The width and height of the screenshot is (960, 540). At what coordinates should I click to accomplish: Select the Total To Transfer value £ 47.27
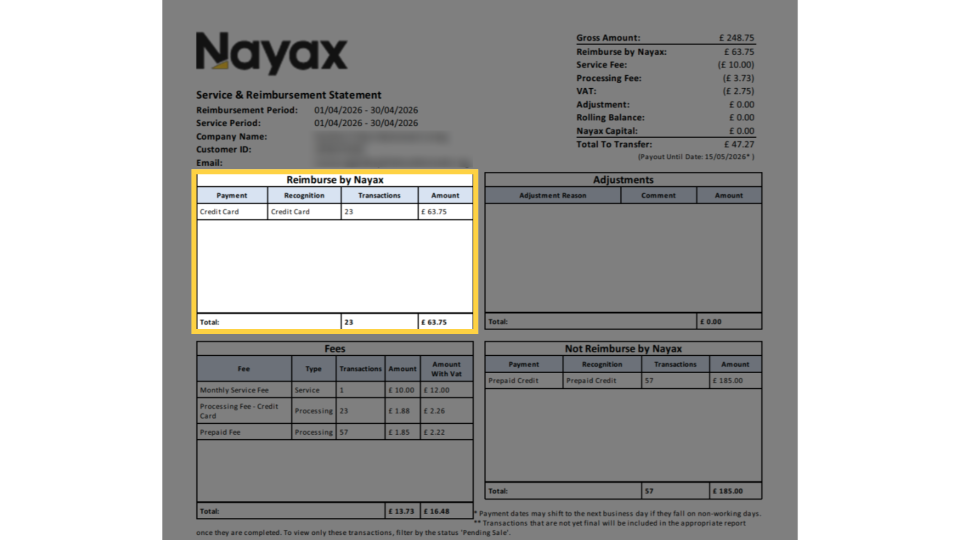pos(739,144)
